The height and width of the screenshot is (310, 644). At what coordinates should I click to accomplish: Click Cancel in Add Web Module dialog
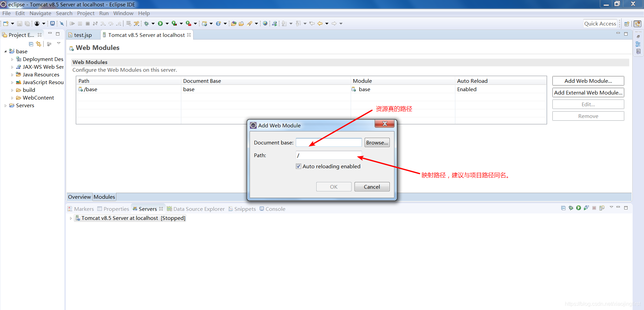click(372, 187)
